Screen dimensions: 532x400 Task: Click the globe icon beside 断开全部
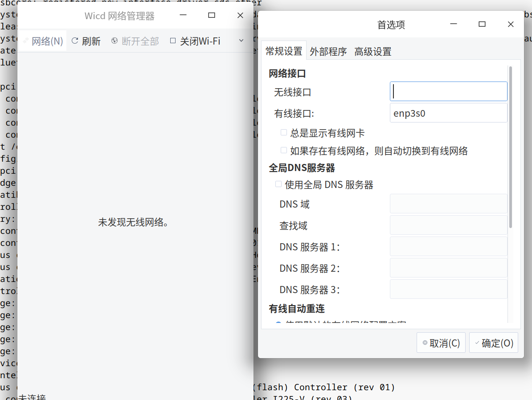click(115, 41)
